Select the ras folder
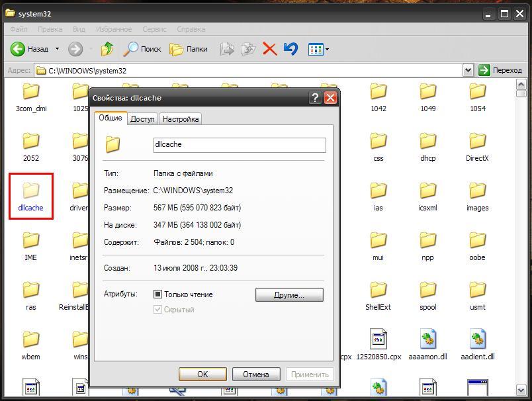The image size is (532, 401). pos(31,296)
